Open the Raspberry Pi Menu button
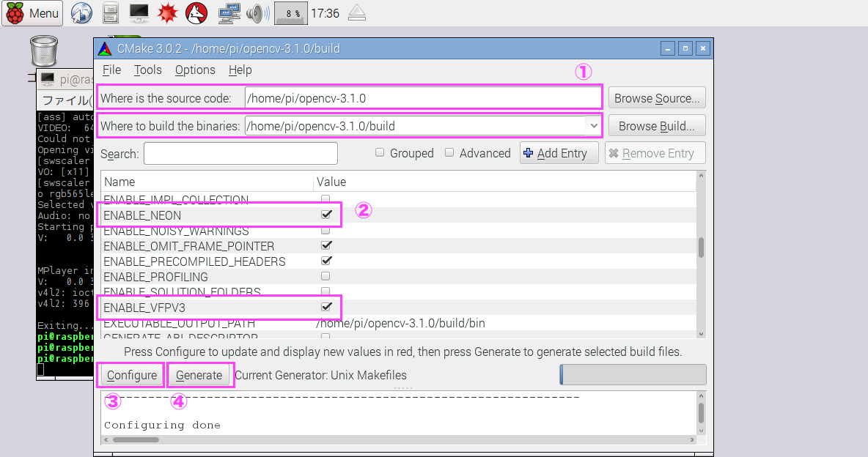This screenshot has width=868, height=457. 32,13
